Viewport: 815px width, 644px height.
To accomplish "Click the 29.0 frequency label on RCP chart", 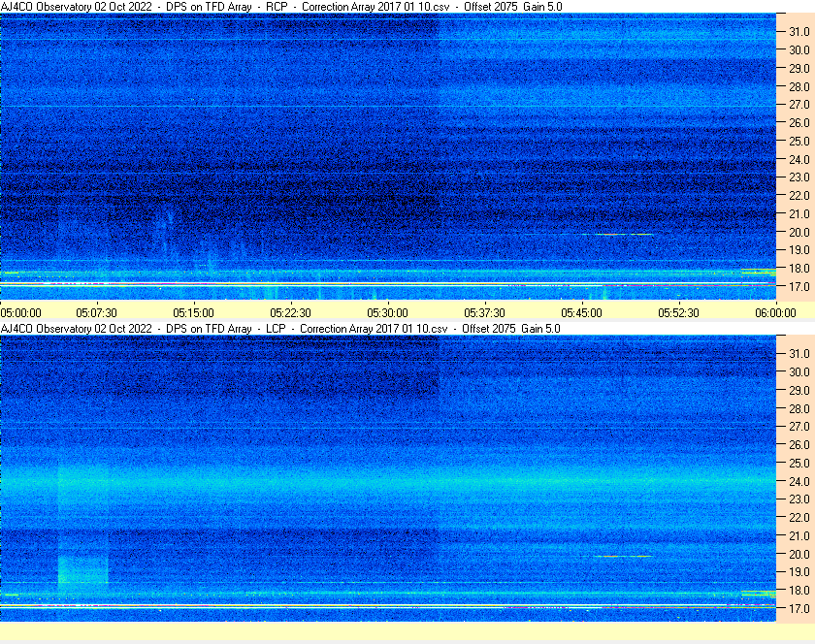I will click(799, 69).
